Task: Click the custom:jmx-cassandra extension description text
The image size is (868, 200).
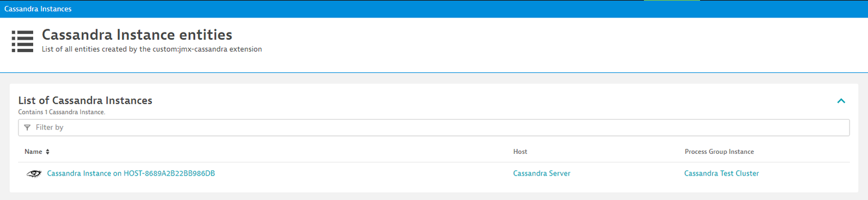Action: [152, 49]
